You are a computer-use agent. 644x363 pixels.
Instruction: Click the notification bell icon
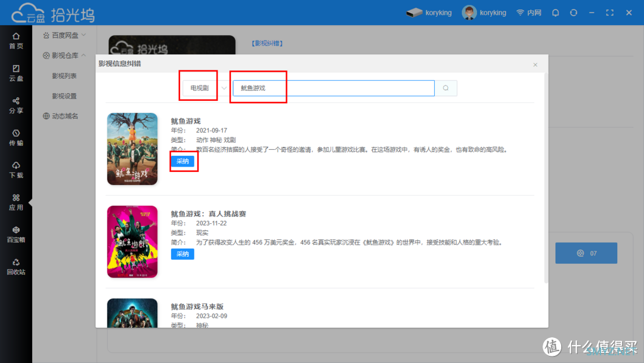point(555,13)
